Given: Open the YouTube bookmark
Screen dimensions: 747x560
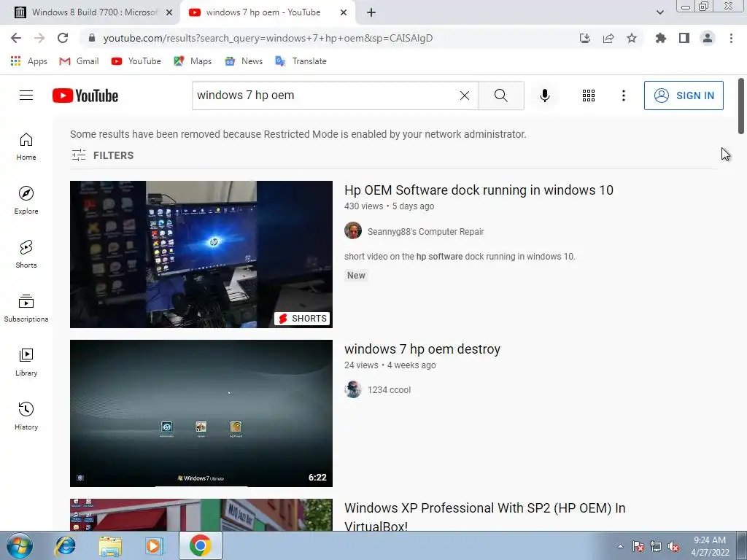Looking at the screenshot, I should point(136,61).
